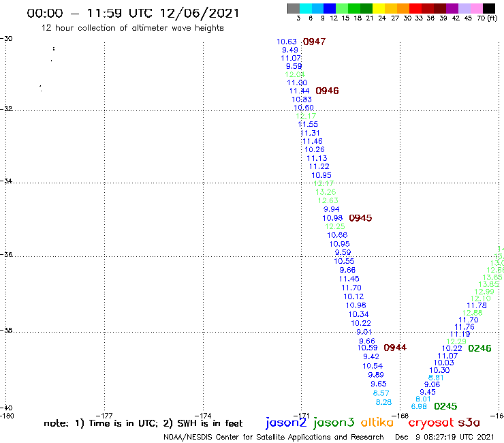Click the value 6.98 beside 0245
The height and width of the screenshot is (443, 504).
tap(419, 406)
